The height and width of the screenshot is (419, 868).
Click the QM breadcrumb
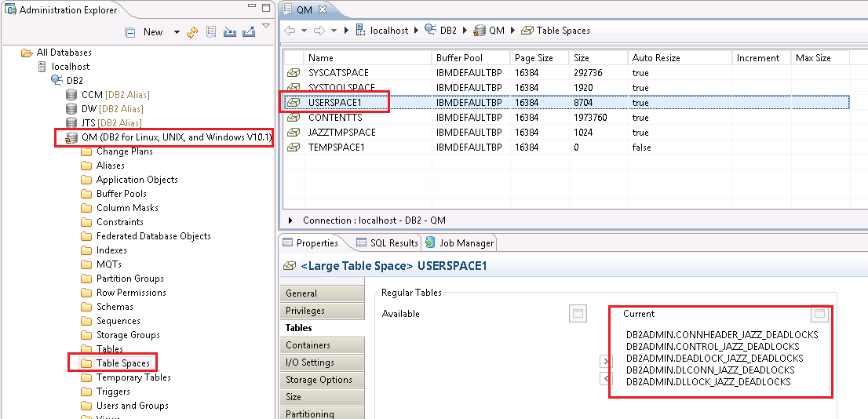(x=489, y=31)
